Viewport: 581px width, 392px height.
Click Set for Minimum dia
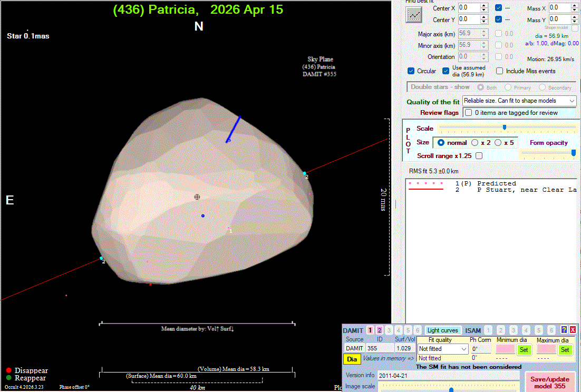(x=523, y=349)
